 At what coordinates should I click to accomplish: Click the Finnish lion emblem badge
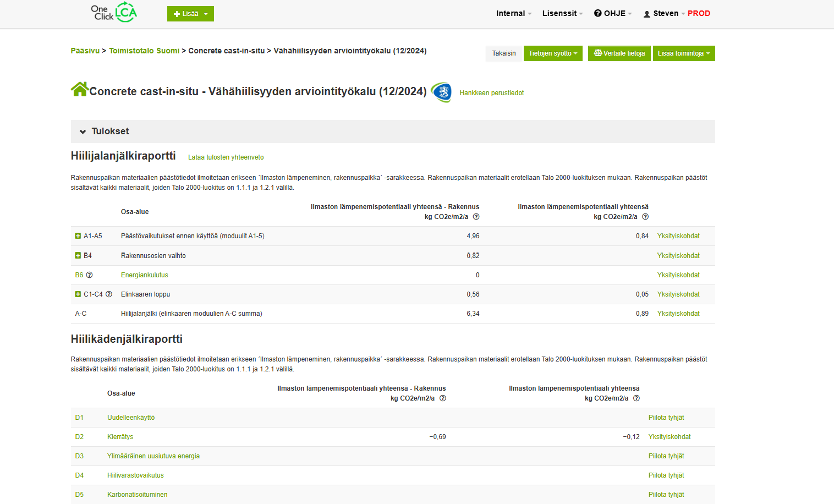click(441, 92)
